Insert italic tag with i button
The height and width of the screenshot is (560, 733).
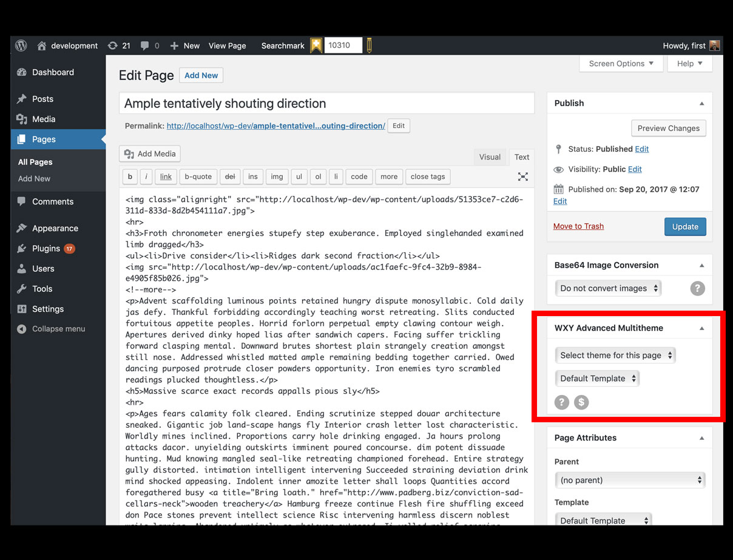[146, 177]
